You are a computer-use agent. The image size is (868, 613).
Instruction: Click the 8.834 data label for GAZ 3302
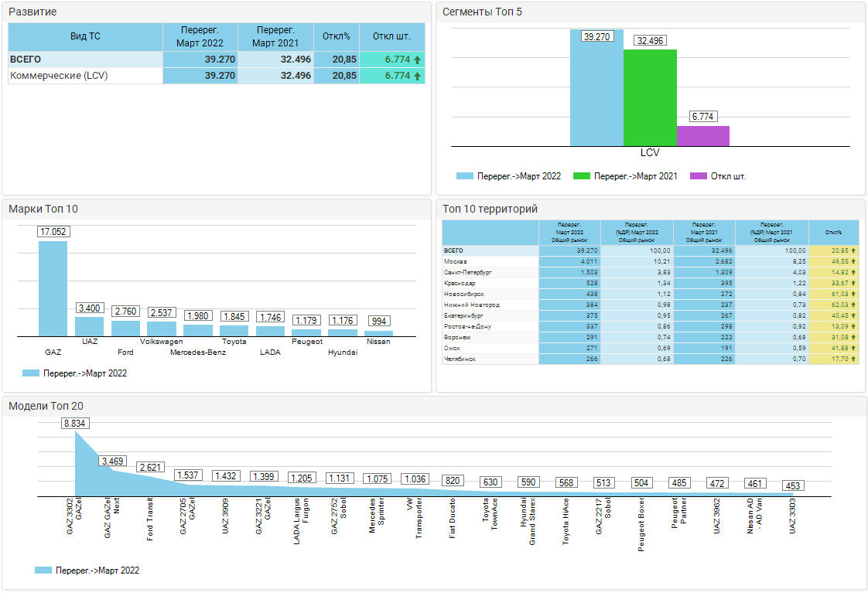[74, 424]
